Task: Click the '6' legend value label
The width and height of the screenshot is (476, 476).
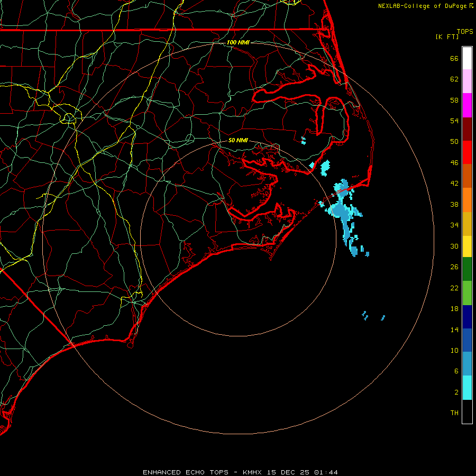Action: click(x=456, y=371)
